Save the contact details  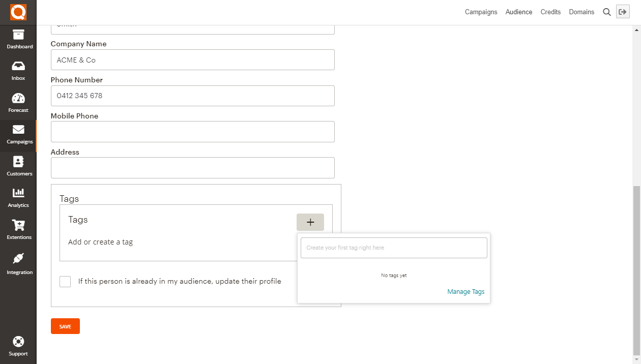[x=65, y=326]
